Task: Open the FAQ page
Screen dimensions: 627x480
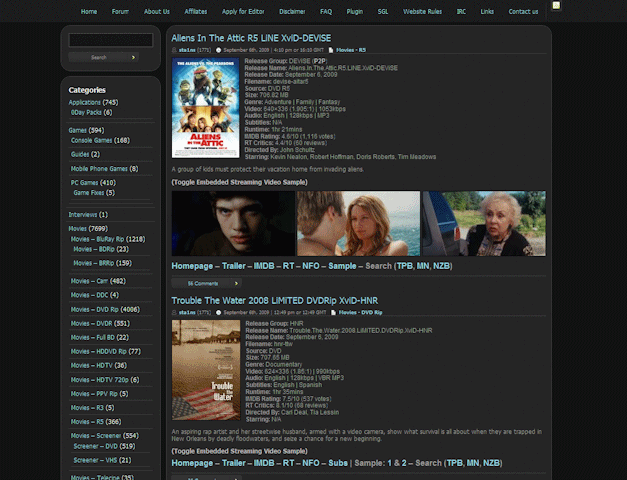Action: 326,12
